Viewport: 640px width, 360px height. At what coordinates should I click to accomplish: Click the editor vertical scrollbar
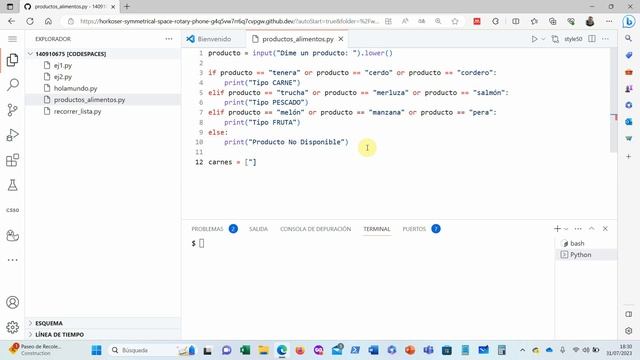tap(613, 100)
